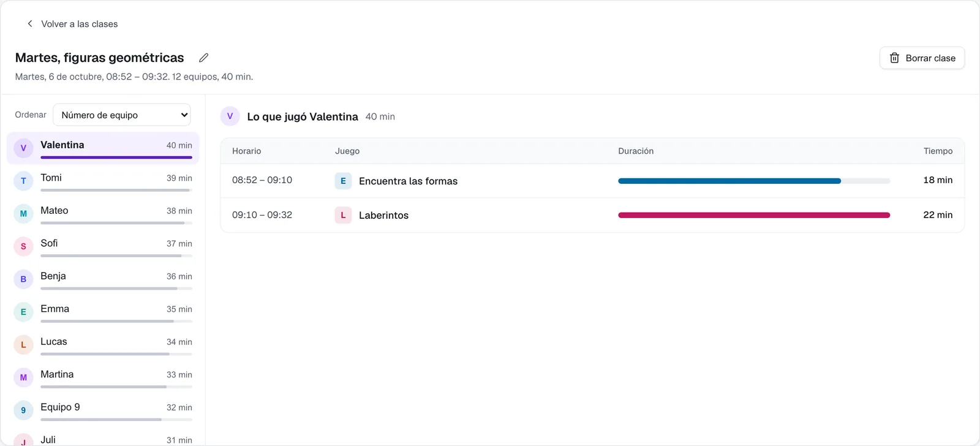The image size is (980, 446).
Task: Open the Número de equipo sort dropdown
Action: tap(122, 115)
